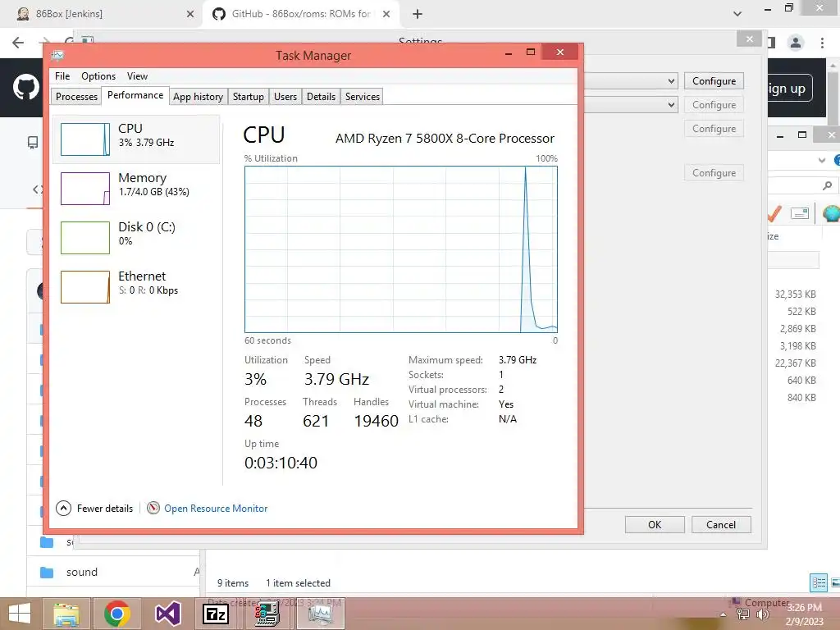The width and height of the screenshot is (840, 630).
Task: Click the CPU utilization graph
Action: pos(400,249)
